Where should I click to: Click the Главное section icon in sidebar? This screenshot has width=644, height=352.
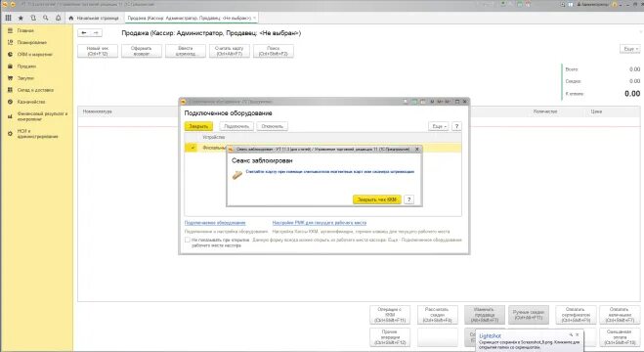pyautogui.click(x=11, y=30)
